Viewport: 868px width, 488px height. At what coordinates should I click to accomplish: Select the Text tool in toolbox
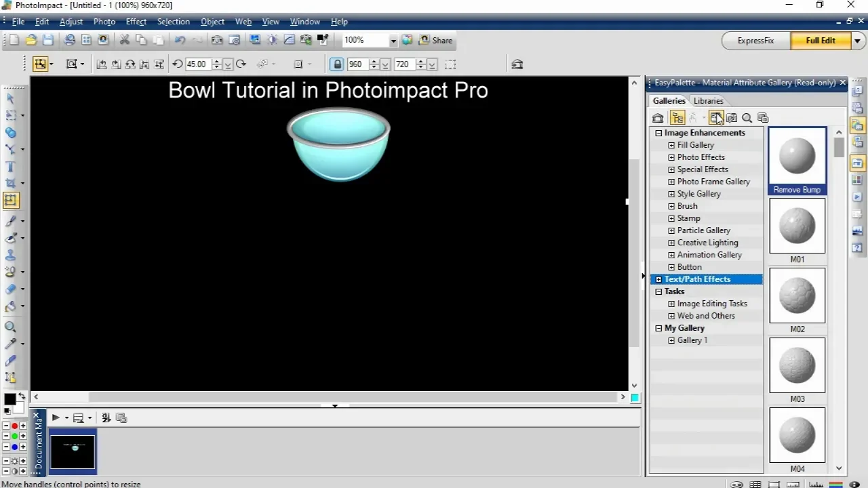click(x=10, y=167)
